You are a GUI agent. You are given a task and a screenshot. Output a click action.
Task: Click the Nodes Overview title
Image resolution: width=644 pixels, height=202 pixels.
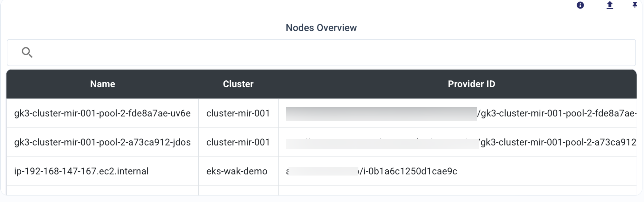click(321, 28)
